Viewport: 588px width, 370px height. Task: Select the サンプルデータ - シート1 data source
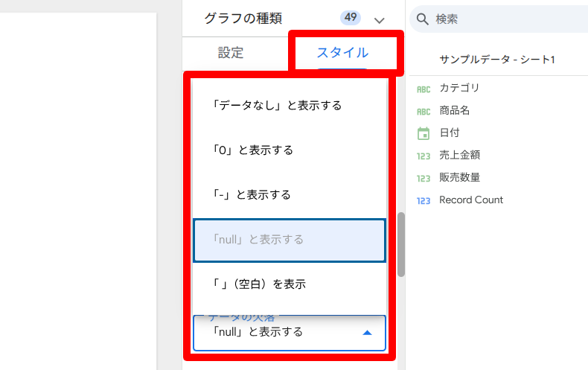pos(497,60)
